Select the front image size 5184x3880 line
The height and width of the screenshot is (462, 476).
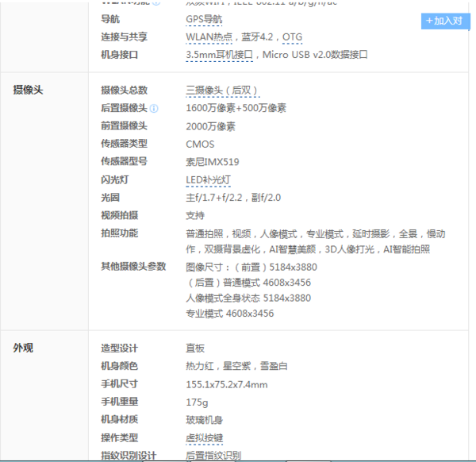click(251, 267)
